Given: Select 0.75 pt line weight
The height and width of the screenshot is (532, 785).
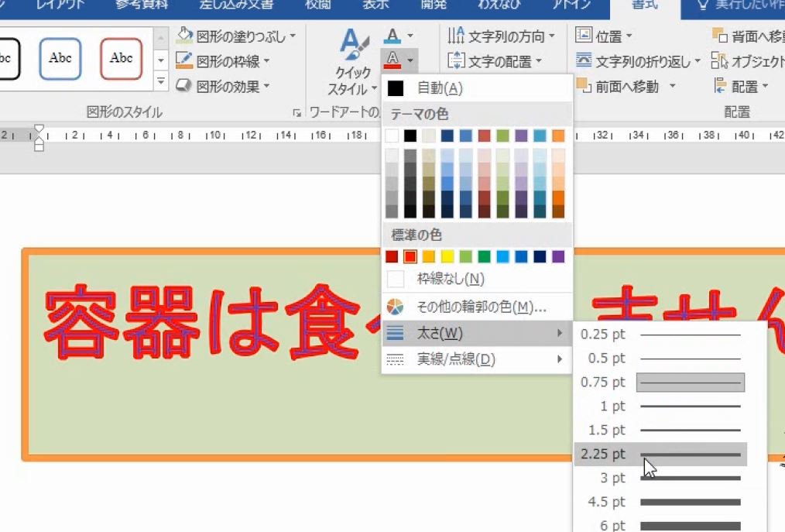Looking at the screenshot, I should pyautogui.click(x=661, y=383).
